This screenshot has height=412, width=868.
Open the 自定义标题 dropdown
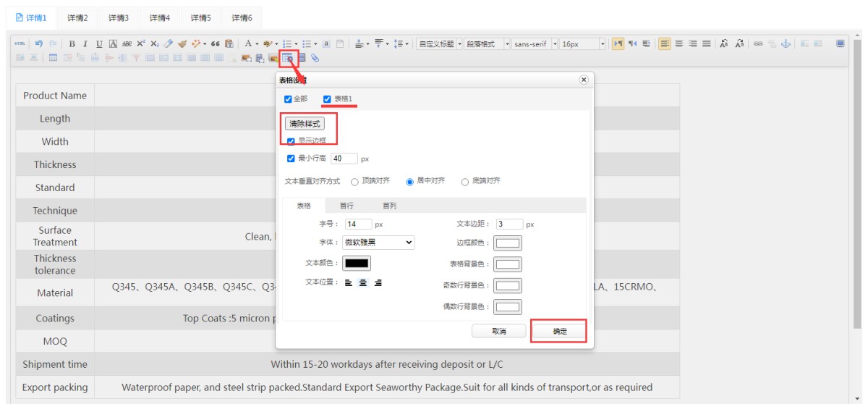tap(440, 44)
